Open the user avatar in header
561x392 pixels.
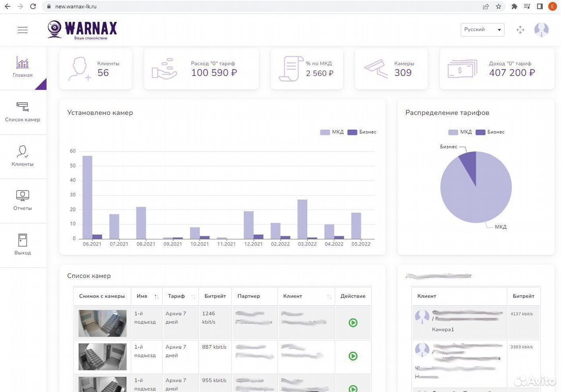pyautogui.click(x=541, y=30)
